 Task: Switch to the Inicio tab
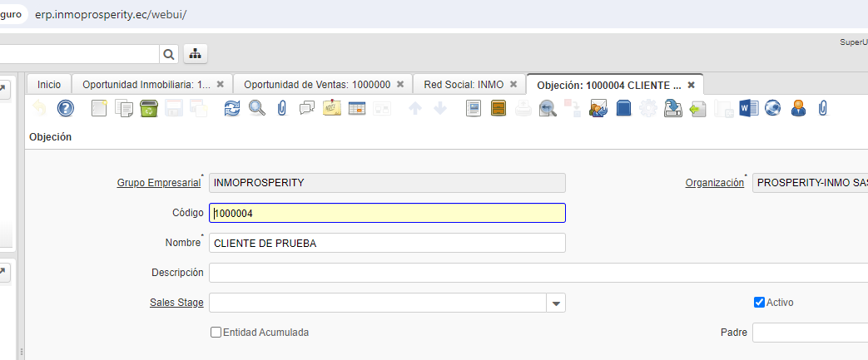(49, 85)
